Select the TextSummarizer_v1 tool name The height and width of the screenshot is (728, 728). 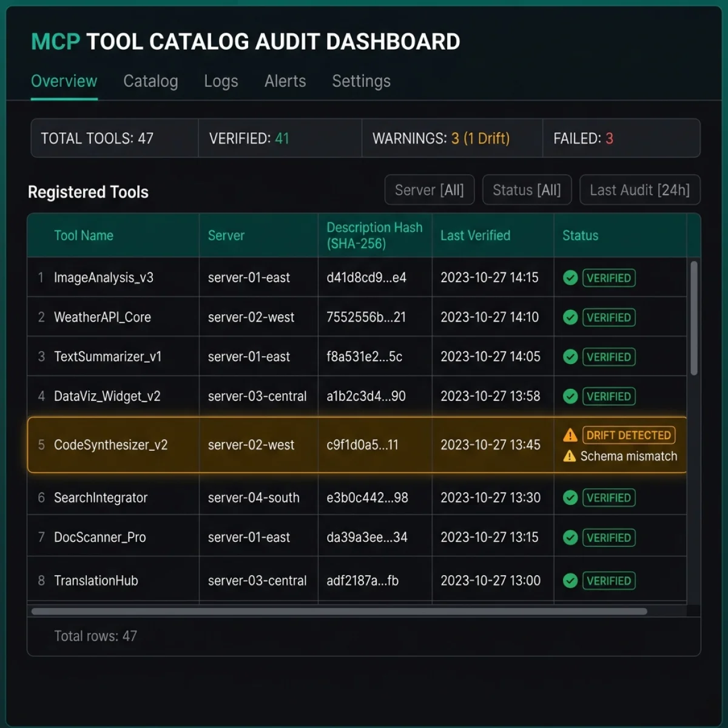pyautogui.click(x=108, y=357)
